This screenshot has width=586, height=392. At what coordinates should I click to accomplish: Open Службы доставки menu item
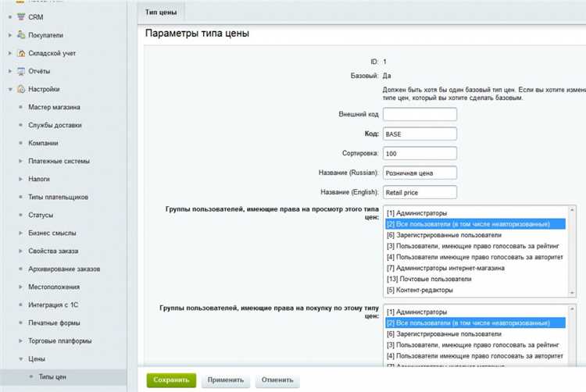click(x=55, y=125)
